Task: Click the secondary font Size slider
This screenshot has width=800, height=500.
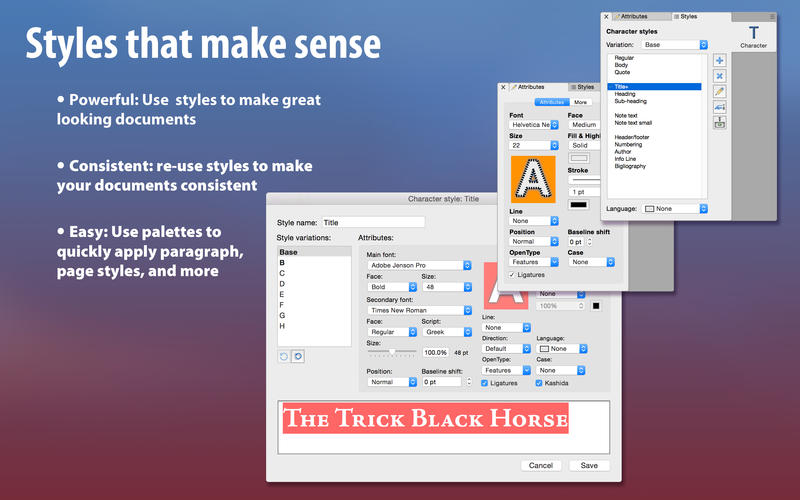Action: [x=393, y=352]
